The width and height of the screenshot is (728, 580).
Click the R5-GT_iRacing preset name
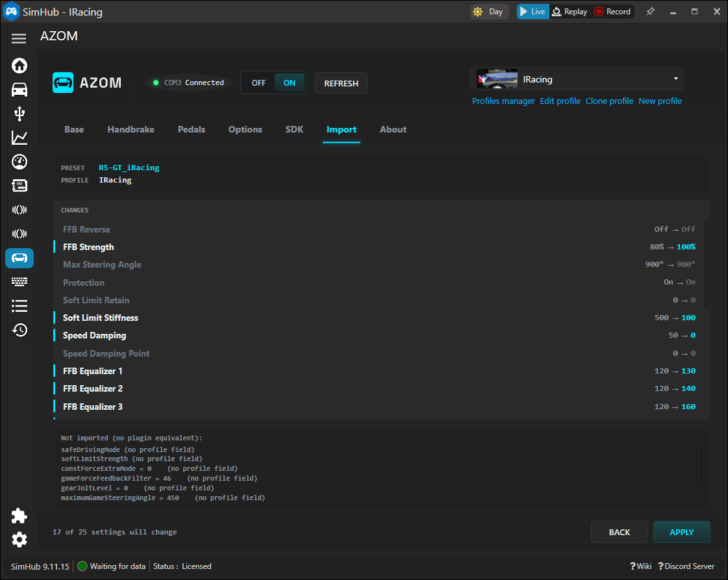[129, 168]
